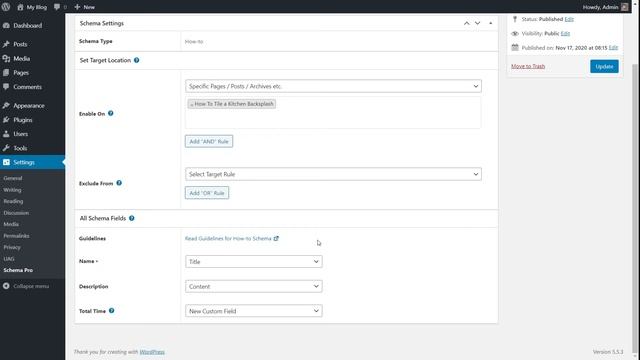640x360 pixels.
Task: Click help icon beside Set Target Location
Action: coord(137,60)
